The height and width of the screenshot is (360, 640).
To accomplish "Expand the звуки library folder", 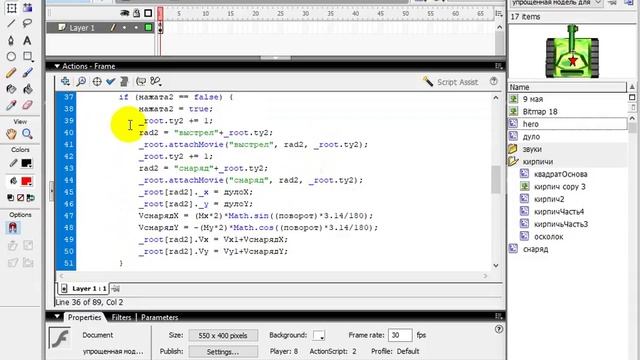I will click(x=513, y=149).
